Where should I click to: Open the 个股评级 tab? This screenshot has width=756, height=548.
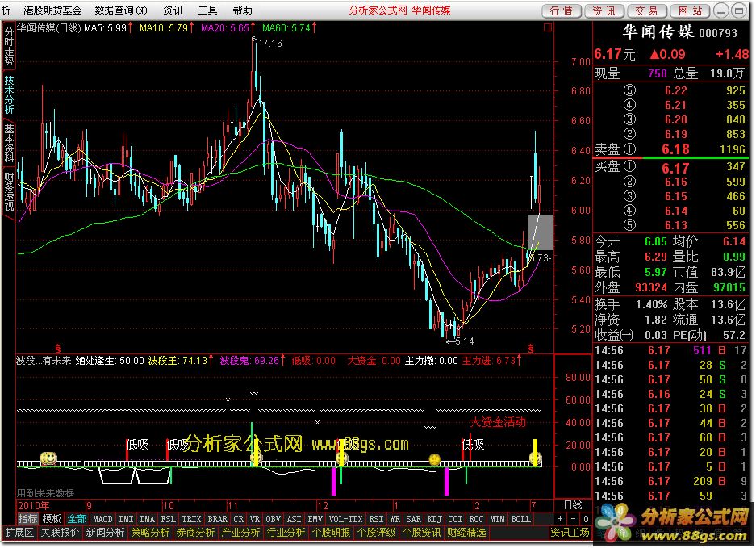(377, 533)
